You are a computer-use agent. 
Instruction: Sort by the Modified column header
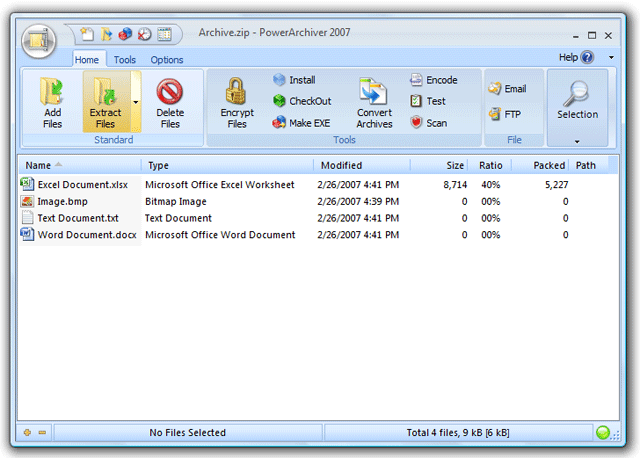[x=362, y=165]
